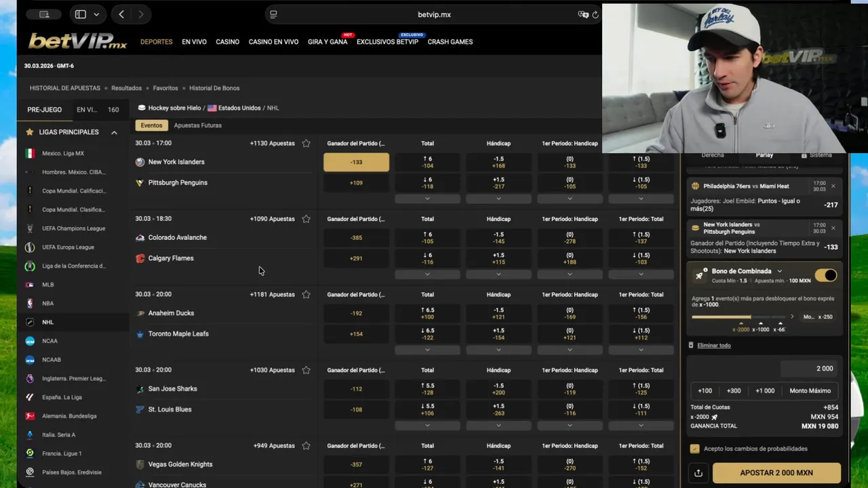This screenshot has width=868, height=488.
Task: Select the NCAAB league icon
Action: click(30, 360)
